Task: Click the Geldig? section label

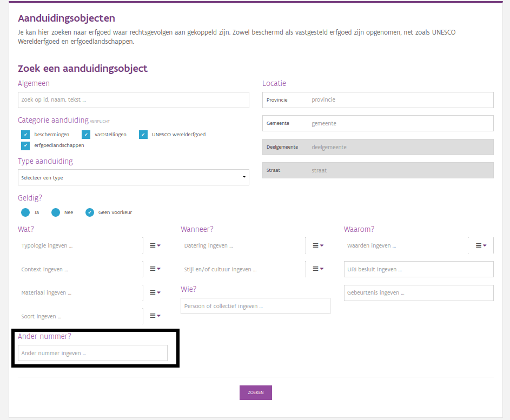Action: tap(30, 198)
